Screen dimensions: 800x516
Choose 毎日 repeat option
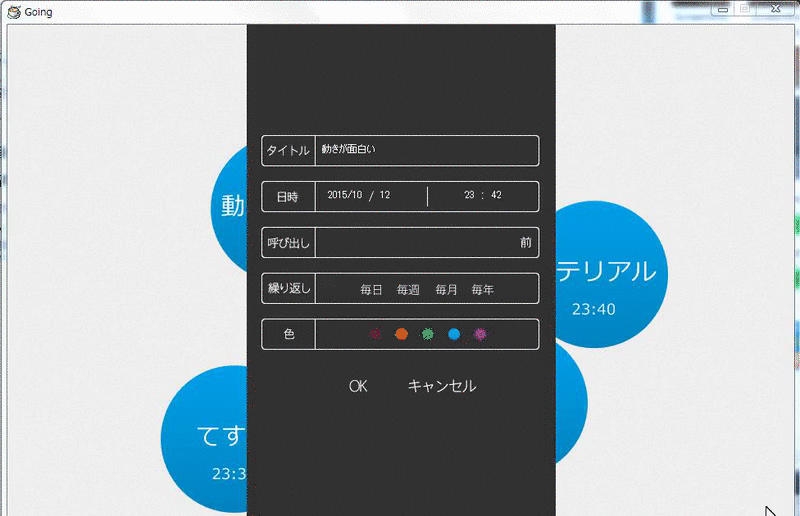pos(371,290)
